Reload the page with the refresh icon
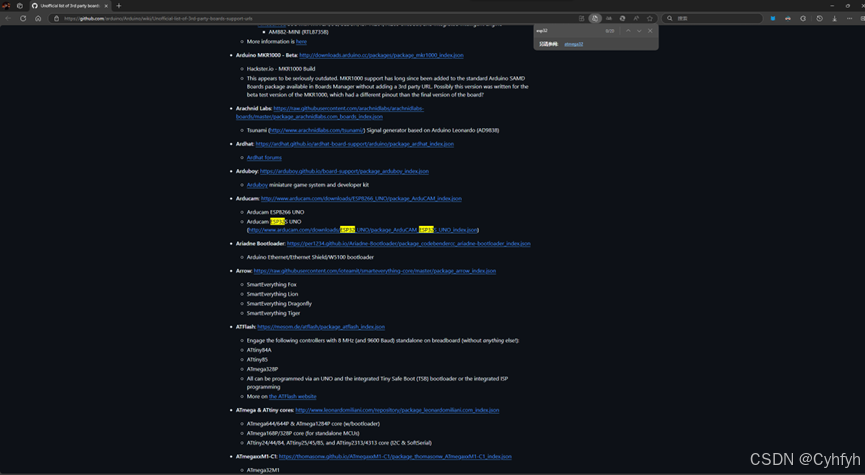Viewport: 865px width, 475px height. pos(23,18)
